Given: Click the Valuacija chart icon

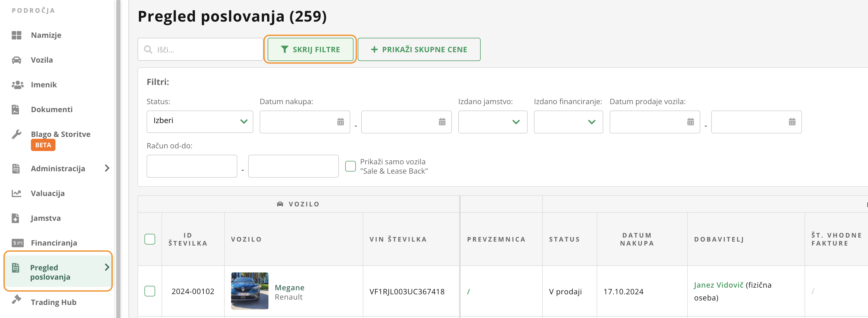Looking at the screenshot, I should (16, 193).
